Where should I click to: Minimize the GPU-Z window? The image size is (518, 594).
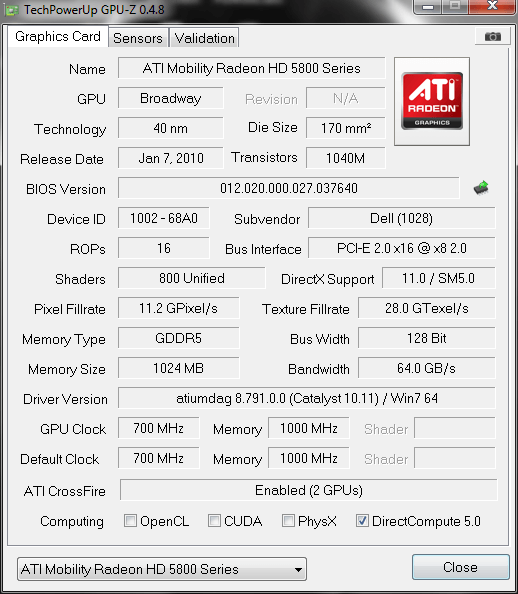(428, 7)
